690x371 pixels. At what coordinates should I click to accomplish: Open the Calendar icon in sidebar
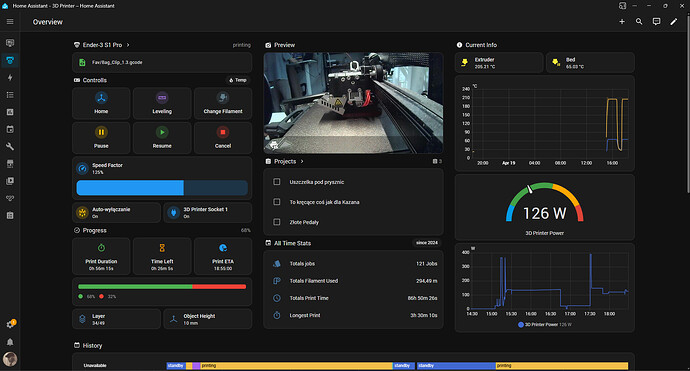point(10,129)
